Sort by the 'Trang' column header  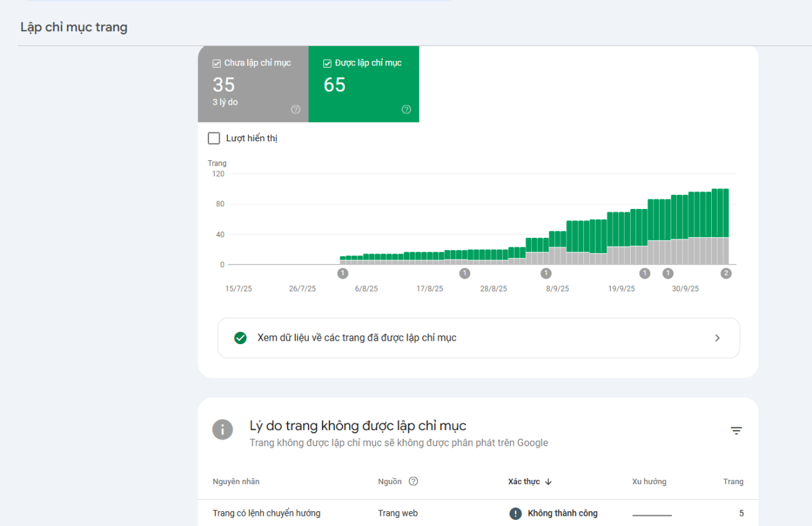(733, 481)
